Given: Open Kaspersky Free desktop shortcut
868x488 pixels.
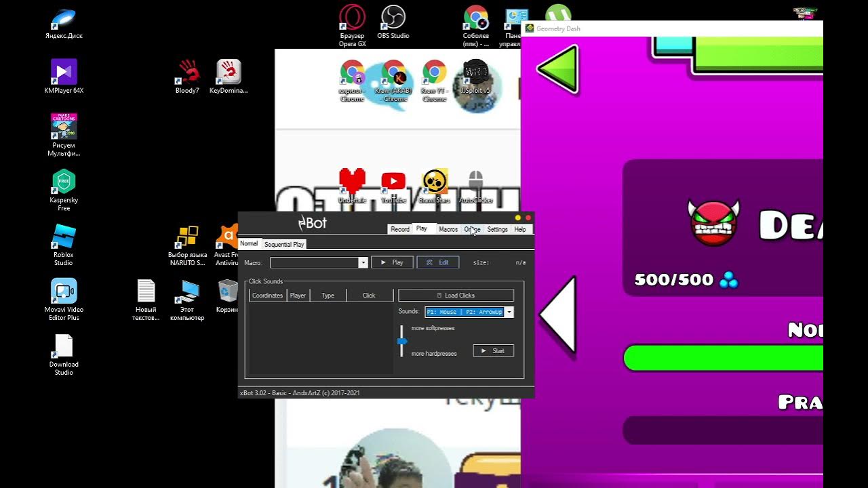Looking at the screenshot, I should tap(64, 190).
